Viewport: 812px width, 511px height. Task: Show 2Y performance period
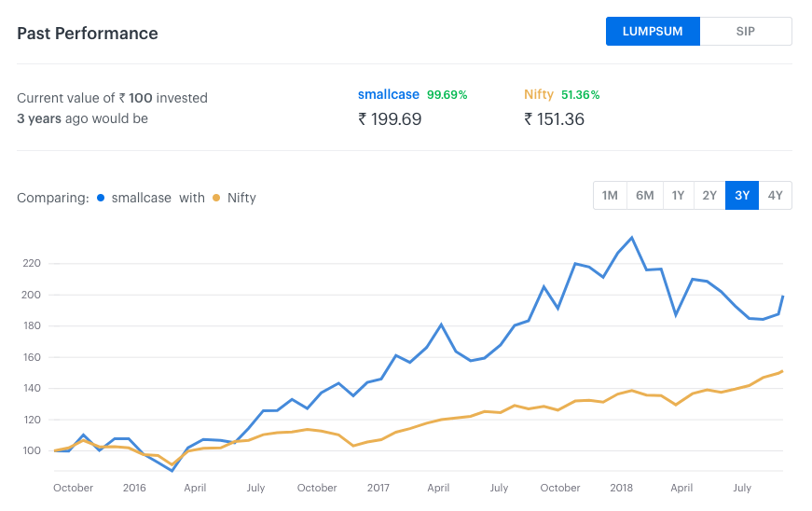click(709, 195)
